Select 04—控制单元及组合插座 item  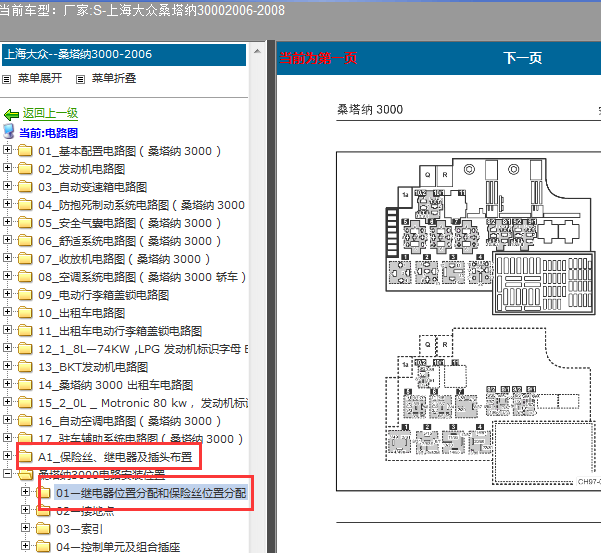tap(118, 547)
